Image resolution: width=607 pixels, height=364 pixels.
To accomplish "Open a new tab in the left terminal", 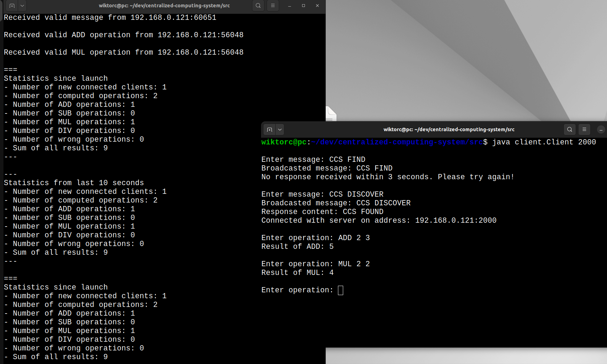I will click(12, 6).
